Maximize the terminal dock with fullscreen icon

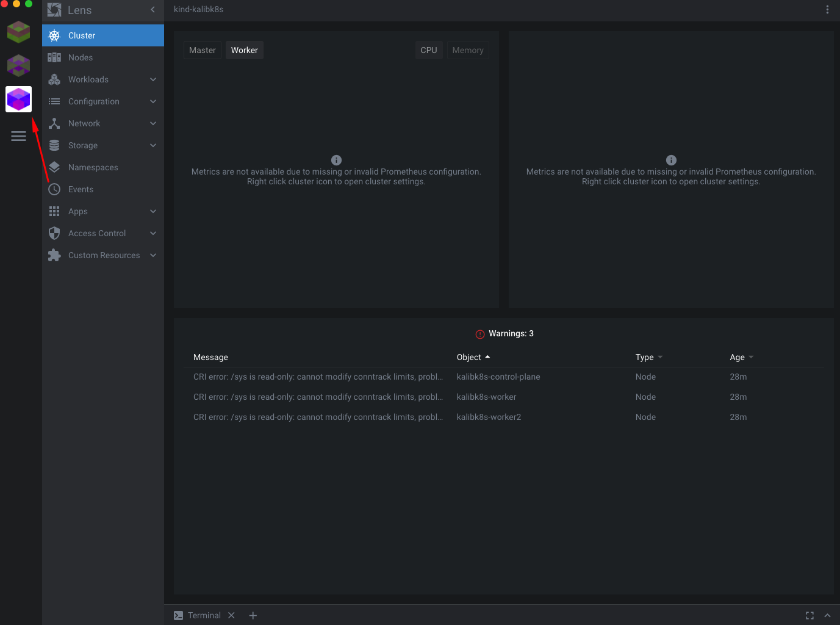[809, 615]
